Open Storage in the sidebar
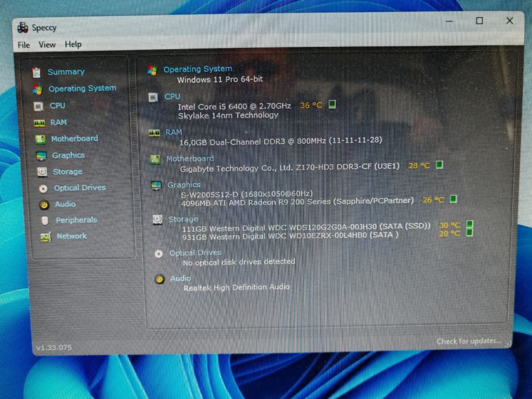The width and height of the screenshot is (532, 399). tap(68, 172)
